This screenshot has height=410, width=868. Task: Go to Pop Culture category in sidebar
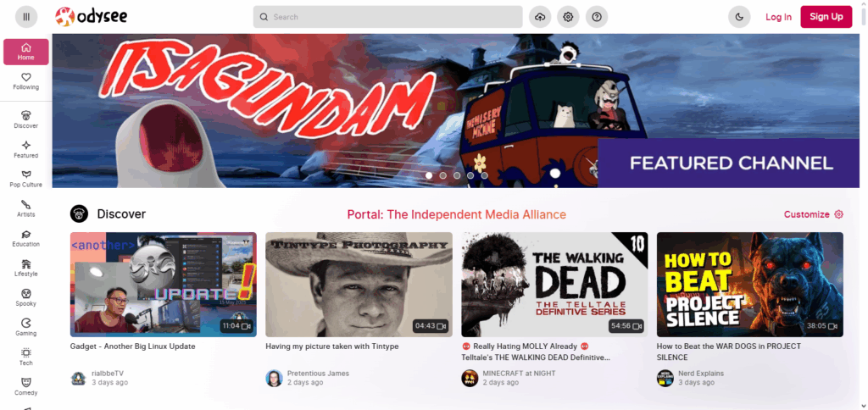(x=25, y=179)
